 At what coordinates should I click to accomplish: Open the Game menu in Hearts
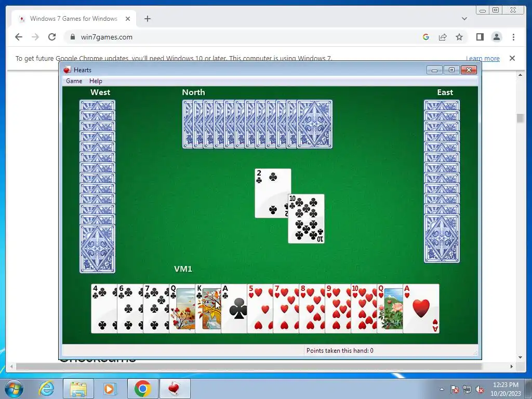click(x=74, y=81)
